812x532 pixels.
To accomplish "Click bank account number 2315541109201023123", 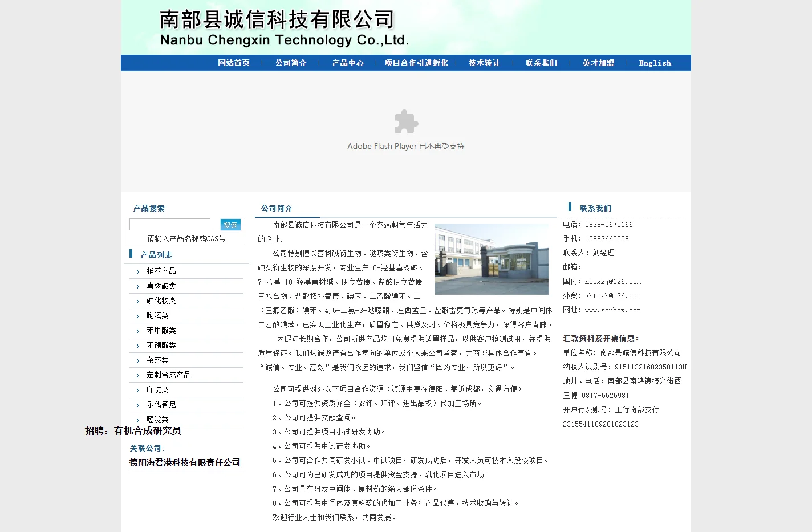I will point(601,424).
